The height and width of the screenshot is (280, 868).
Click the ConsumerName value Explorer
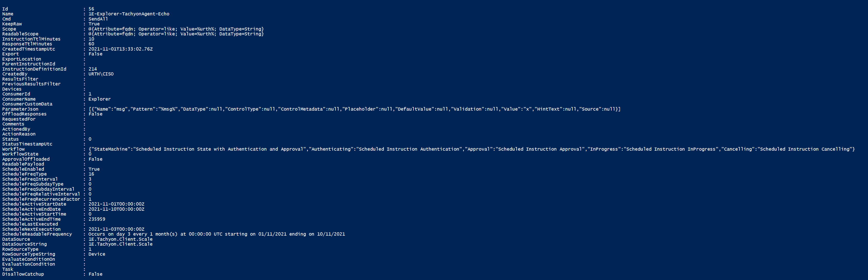99,99
